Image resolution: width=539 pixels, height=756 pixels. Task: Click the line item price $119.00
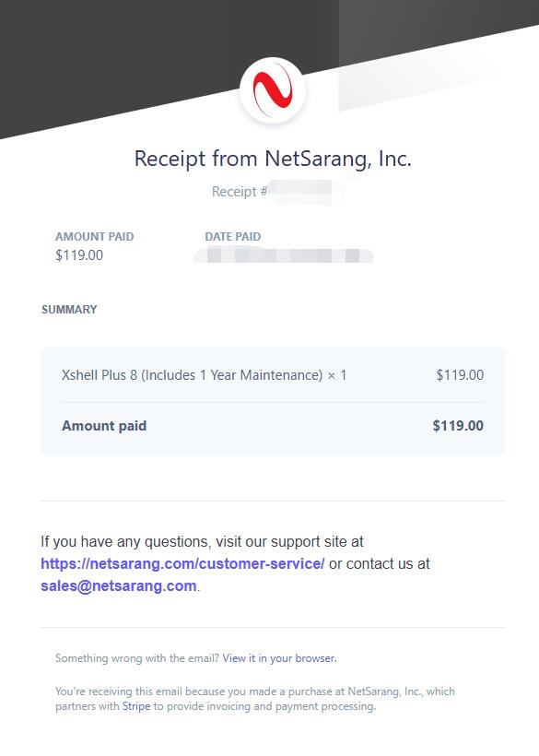[460, 375]
